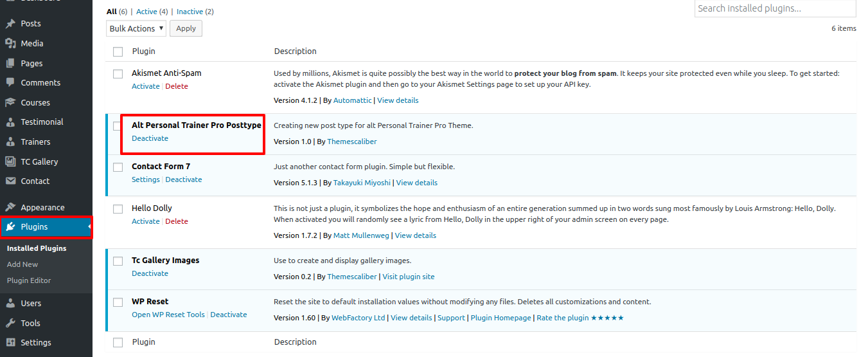Click the Comments bubble icon in sidebar

point(10,83)
